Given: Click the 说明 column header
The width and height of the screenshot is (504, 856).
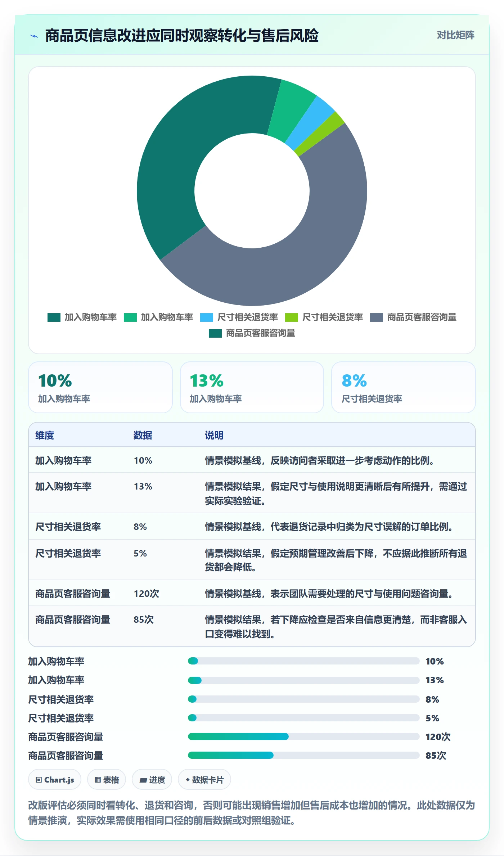Looking at the screenshot, I should [x=214, y=435].
